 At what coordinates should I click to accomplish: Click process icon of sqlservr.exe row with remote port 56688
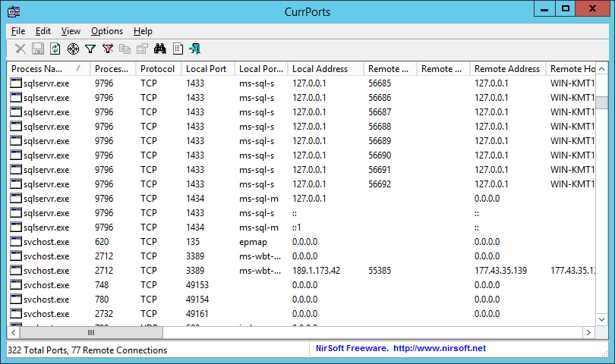(16, 126)
